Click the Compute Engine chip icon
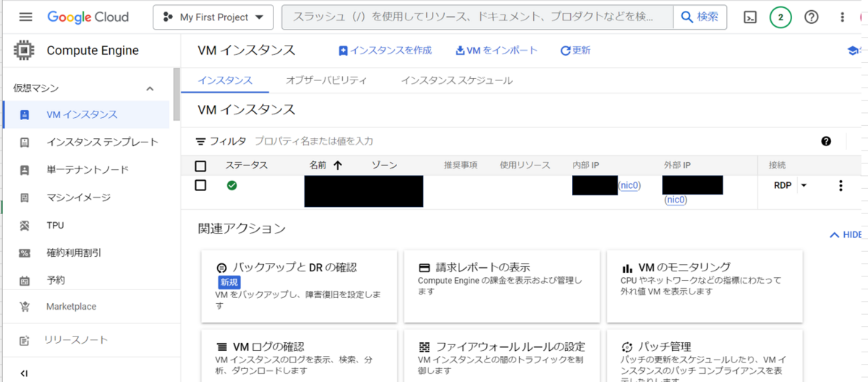The height and width of the screenshot is (382, 868). coord(25,51)
